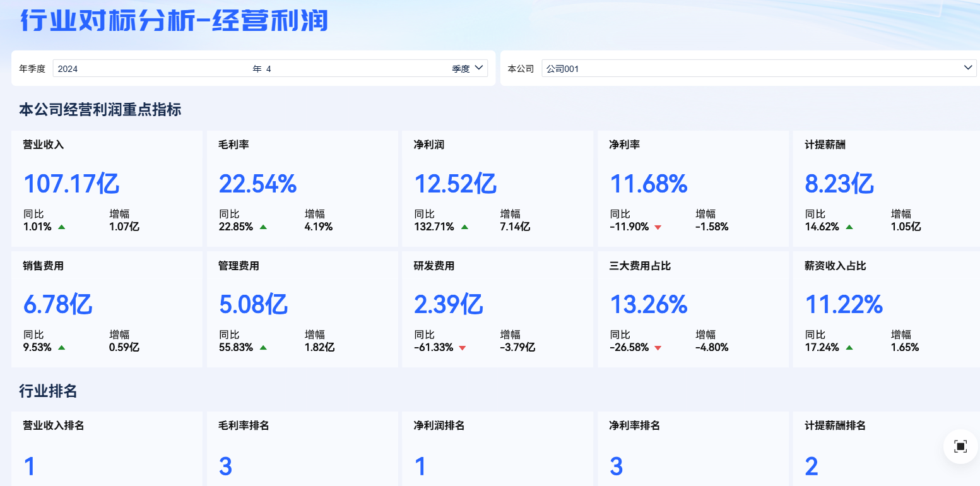Click the 三大费用占比 card title
Image resolution: width=980 pixels, height=486 pixels.
click(x=640, y=266)
